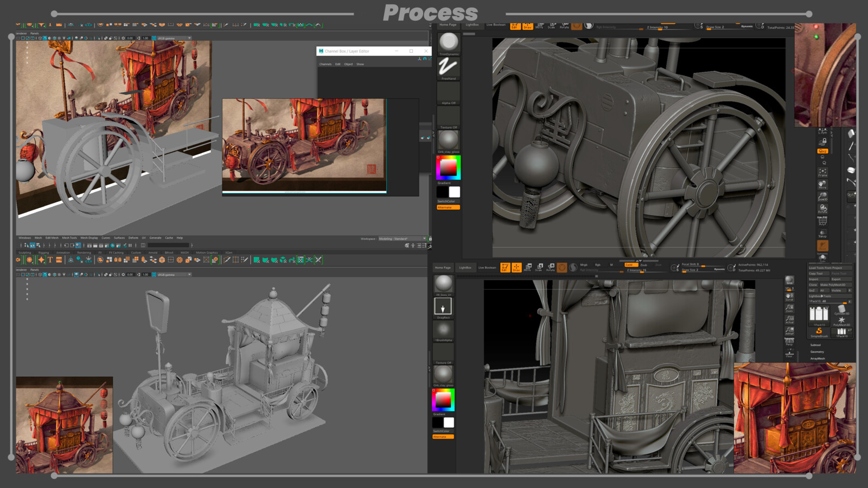Click the SimpleBrush tool icon
This screenshot has height=488, width=868.
coord(819,332)
